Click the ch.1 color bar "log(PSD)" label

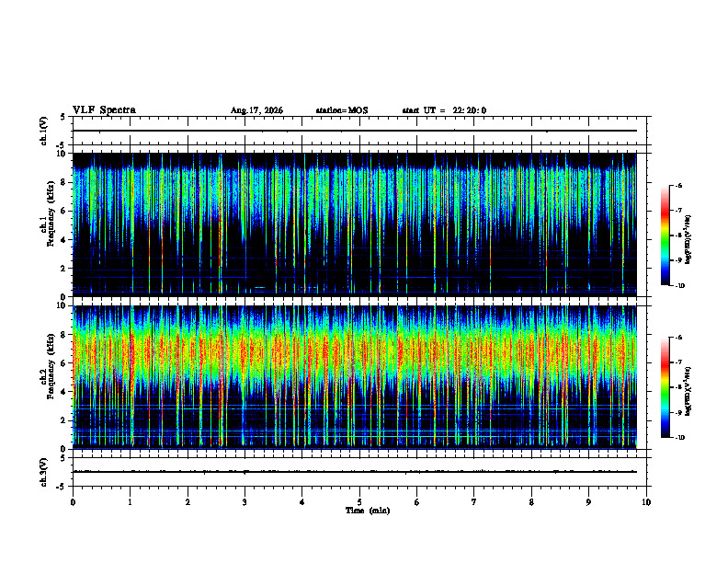tap(688, 240)
